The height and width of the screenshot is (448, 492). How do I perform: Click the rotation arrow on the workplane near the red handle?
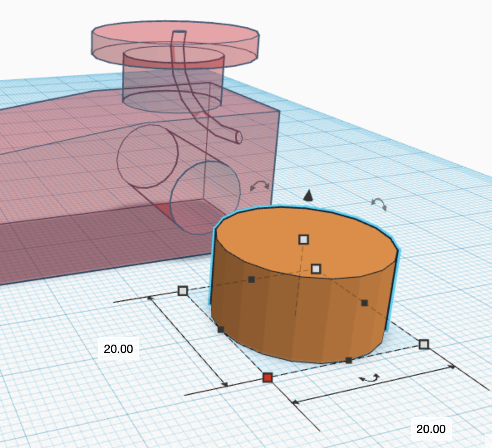[x=370, y=378]
